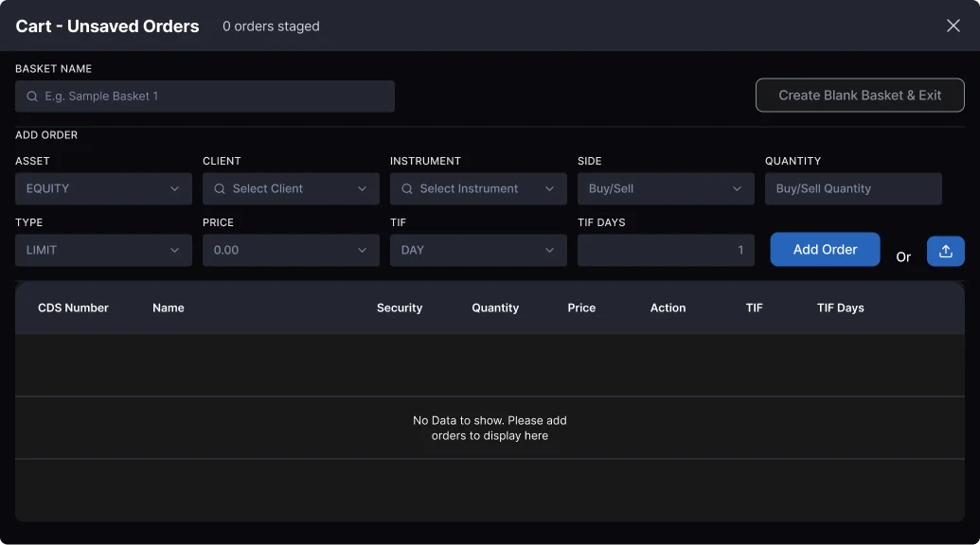Click the Name column header
Viewport: 980px width, 545px height.
(x=169, y=308)
